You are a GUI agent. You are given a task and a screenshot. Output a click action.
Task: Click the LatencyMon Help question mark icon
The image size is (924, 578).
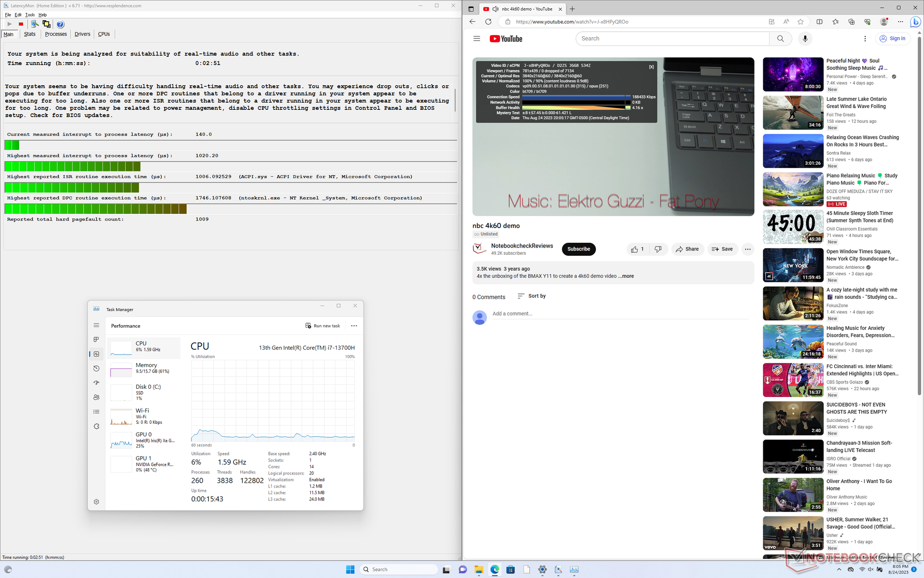[x=60, y=24]
